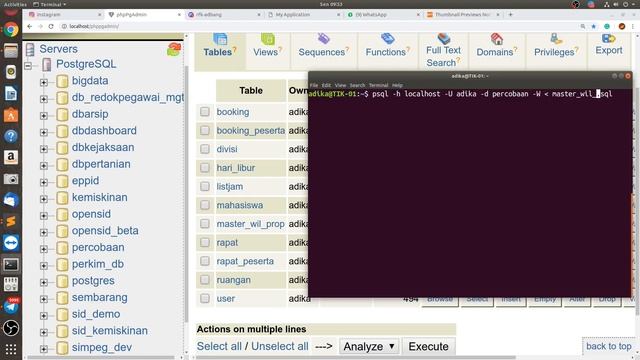Open a new browser tab
Screen dimensions: 640x360
(511, 14)
